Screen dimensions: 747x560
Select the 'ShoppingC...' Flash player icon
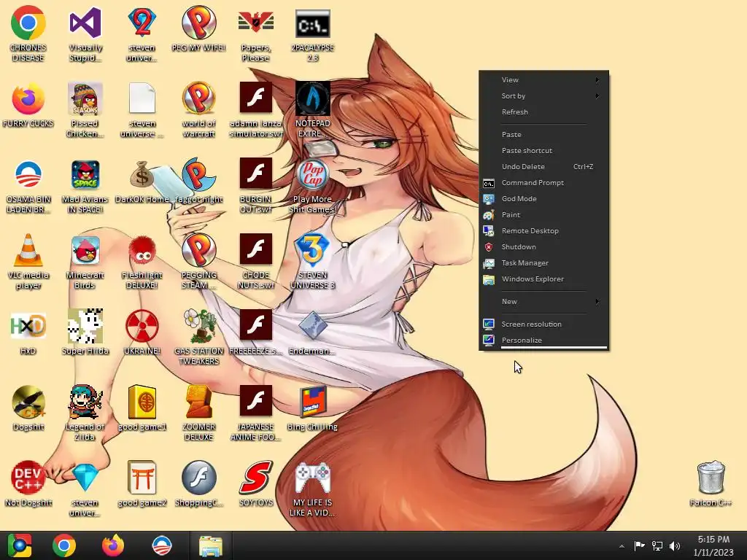[198, 484]
